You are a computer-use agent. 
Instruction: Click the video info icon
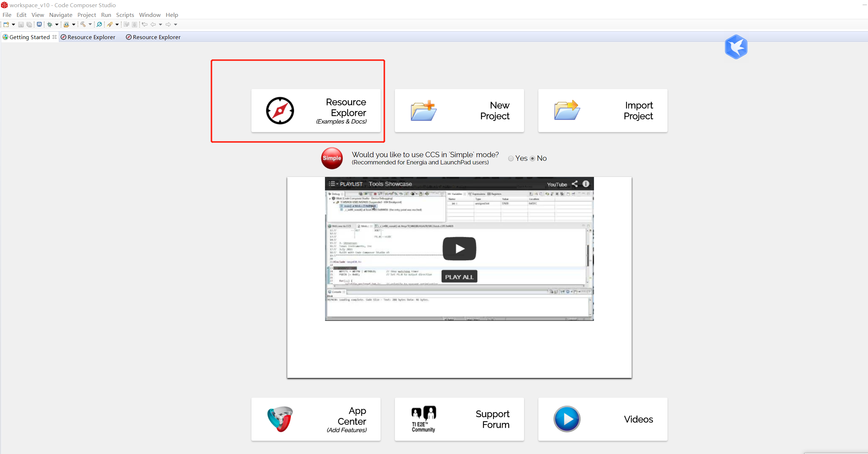[x=586, y=184]
